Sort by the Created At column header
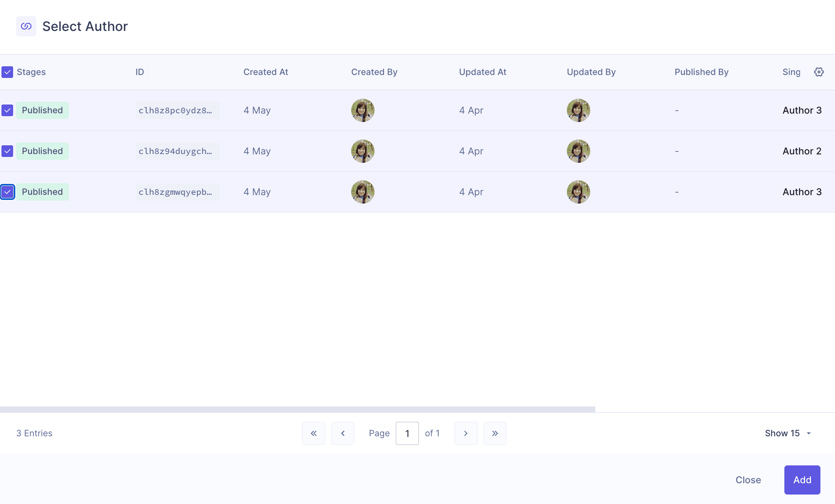The image size is (835, 504). 266,72
